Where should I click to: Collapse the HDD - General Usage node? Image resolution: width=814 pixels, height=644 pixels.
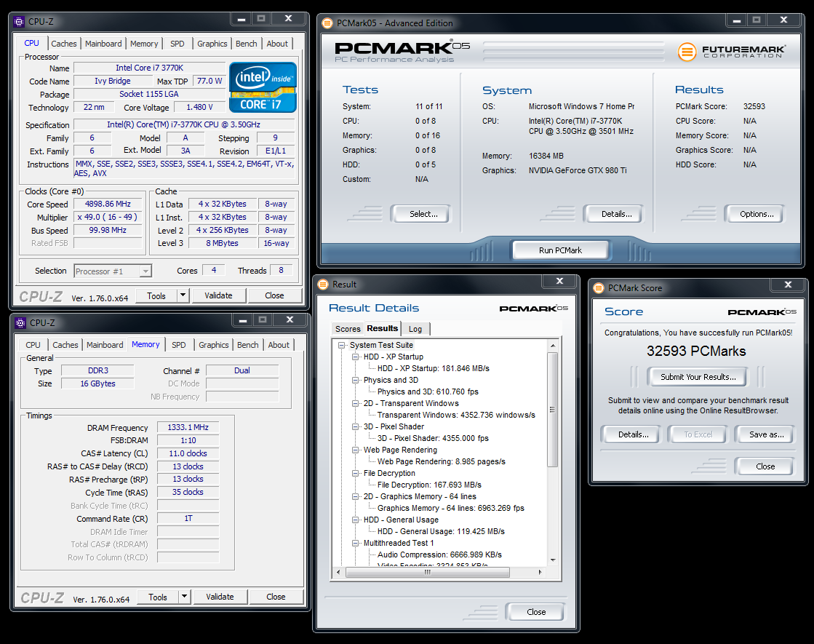point(356,520)
